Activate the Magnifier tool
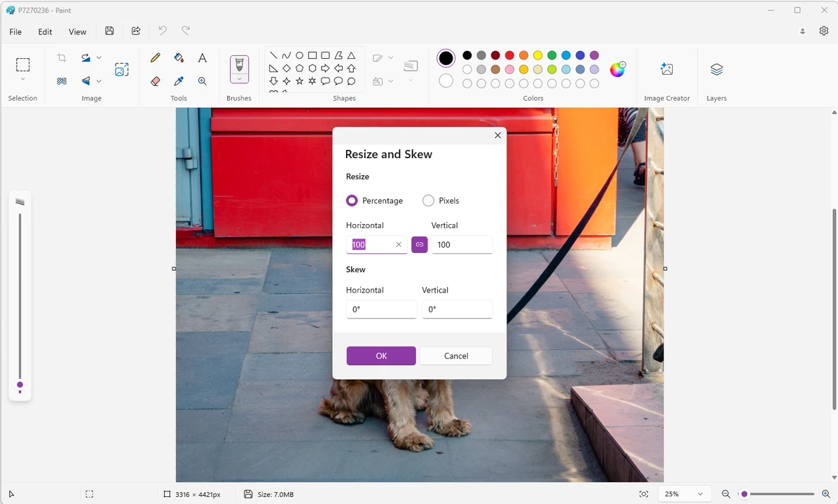838x504 pixels. (202, 80)
